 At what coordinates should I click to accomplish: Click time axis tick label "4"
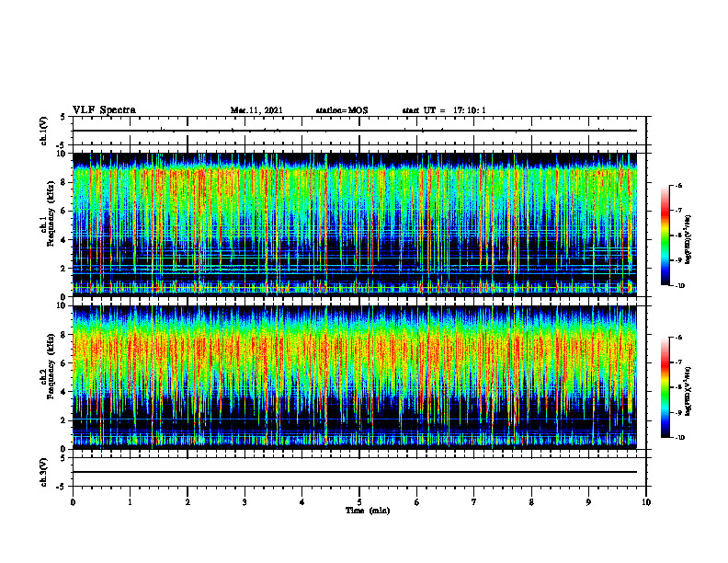point(302,502)
